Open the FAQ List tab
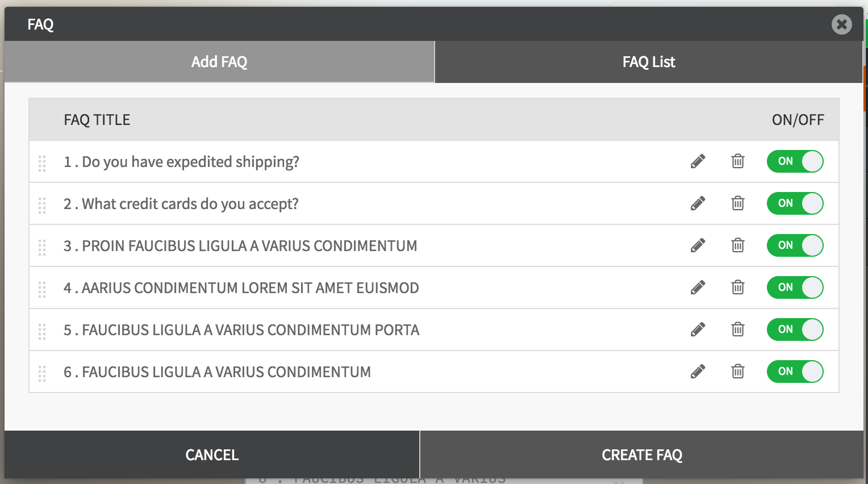This screenshot has width=868, height=484. coord(649,62)
